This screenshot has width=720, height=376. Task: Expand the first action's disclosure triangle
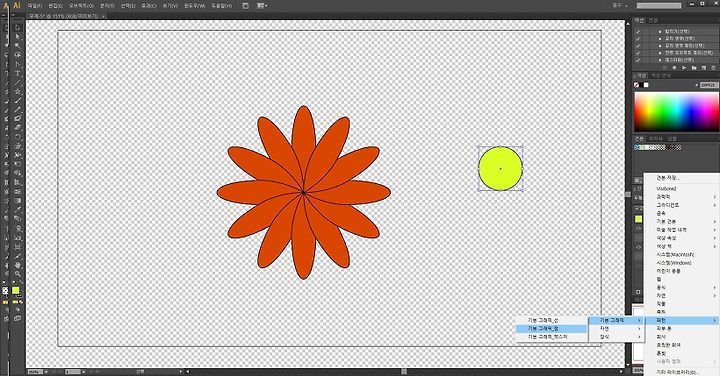(x=660, y=32)
